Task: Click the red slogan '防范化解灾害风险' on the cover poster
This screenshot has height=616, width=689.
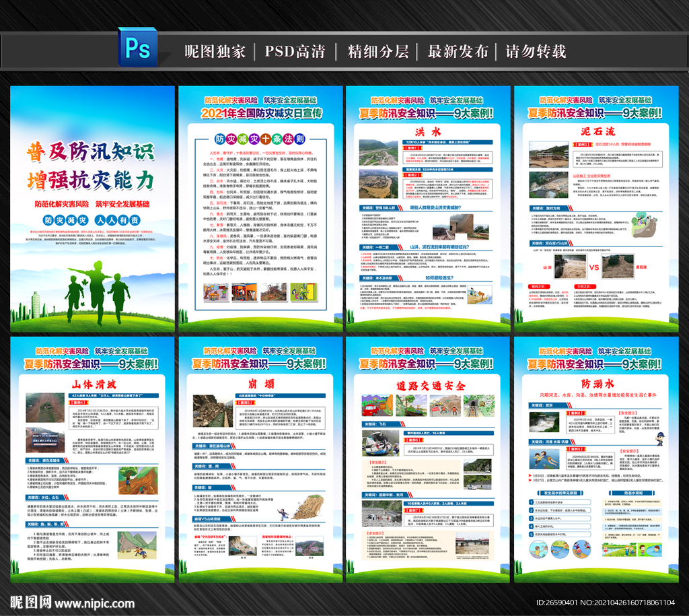Action: (x=62, y=204)
